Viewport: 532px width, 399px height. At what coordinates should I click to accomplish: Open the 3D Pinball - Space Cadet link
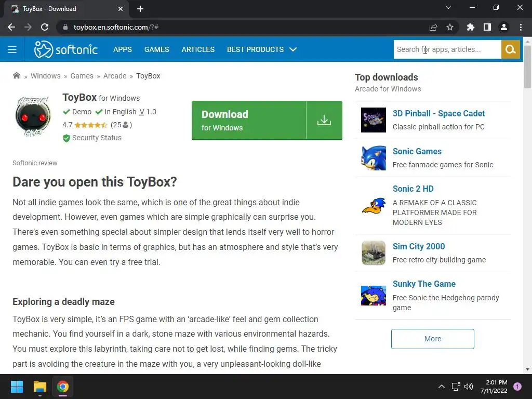438,113
